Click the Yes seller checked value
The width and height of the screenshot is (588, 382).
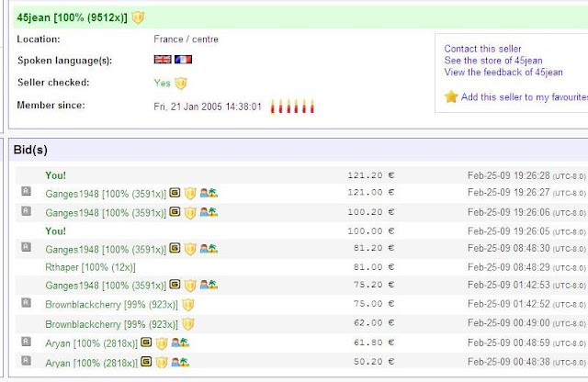[162, 84]
